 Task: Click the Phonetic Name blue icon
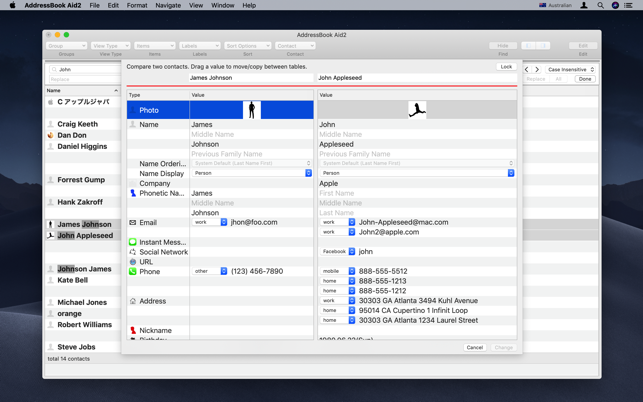pos(133,193)
